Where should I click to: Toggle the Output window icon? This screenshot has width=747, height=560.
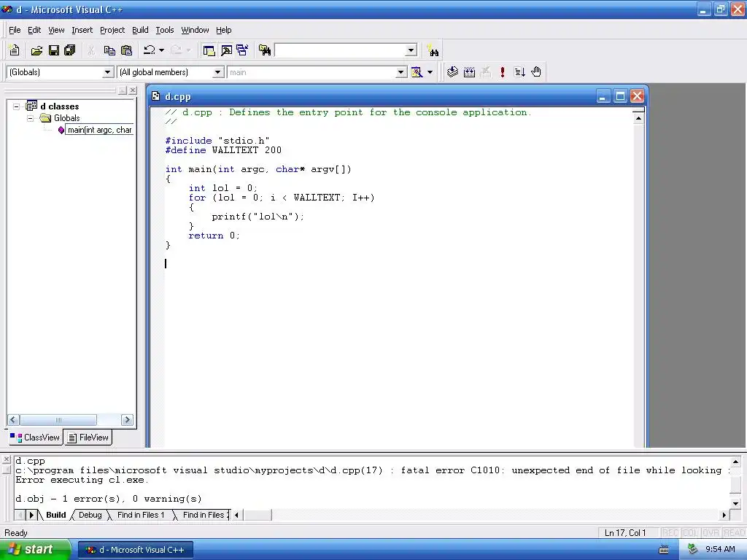[x=226, y=50]
